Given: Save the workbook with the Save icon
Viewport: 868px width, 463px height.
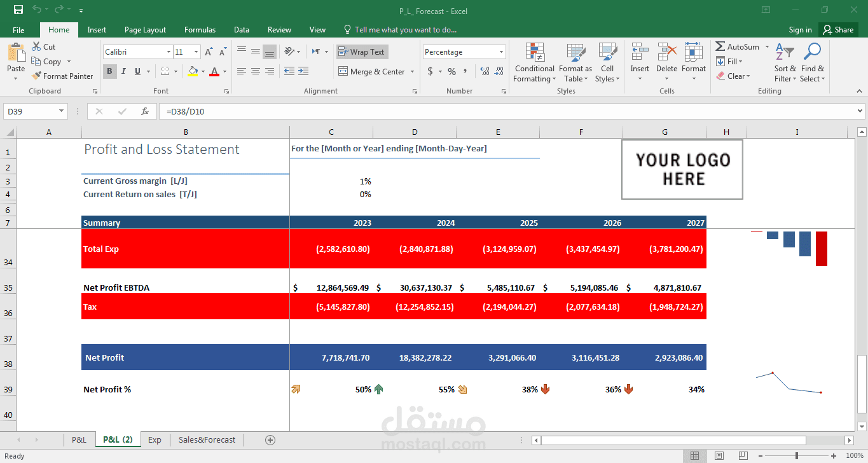Looking at the screenshot, I should [18, 10].
